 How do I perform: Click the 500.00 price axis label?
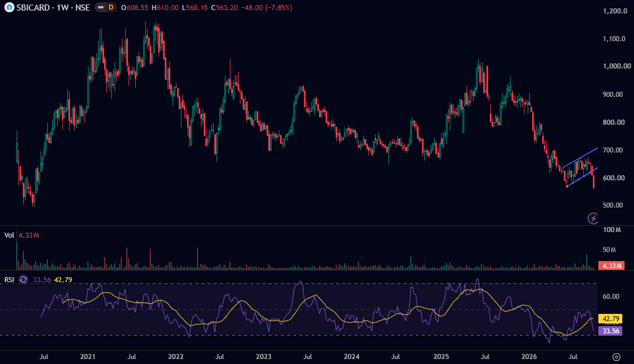(x=613, y=205)
